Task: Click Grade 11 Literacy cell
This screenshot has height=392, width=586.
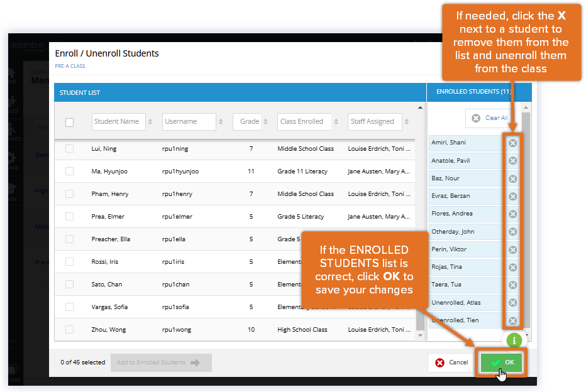Action: 302,171
